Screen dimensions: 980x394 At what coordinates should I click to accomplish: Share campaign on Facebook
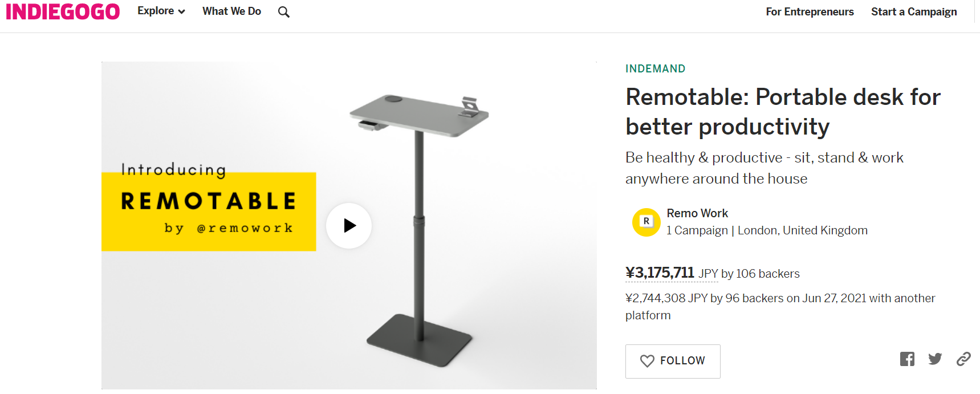coord(907,359)
